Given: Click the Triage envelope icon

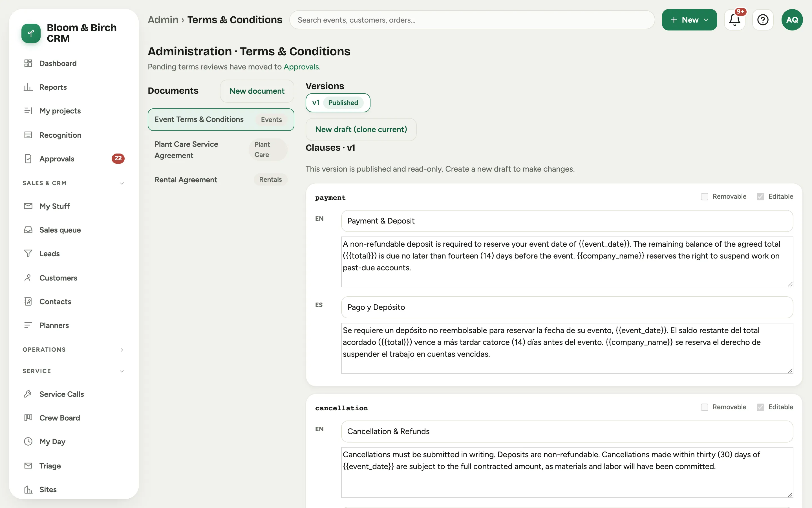Looking at the screenshot, I should coord(28,466).
